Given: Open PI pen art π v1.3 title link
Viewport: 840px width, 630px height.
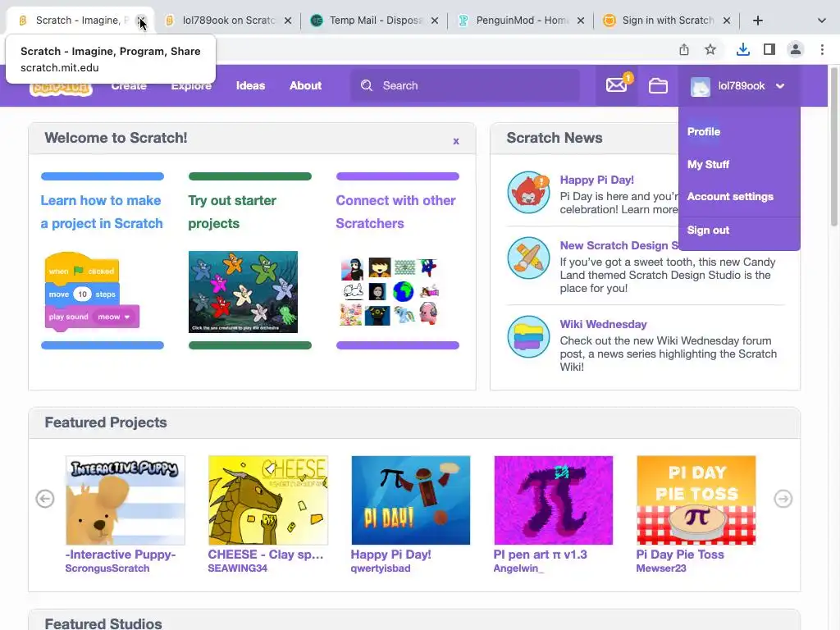Looking at the screenshot, I should point(540,555).
